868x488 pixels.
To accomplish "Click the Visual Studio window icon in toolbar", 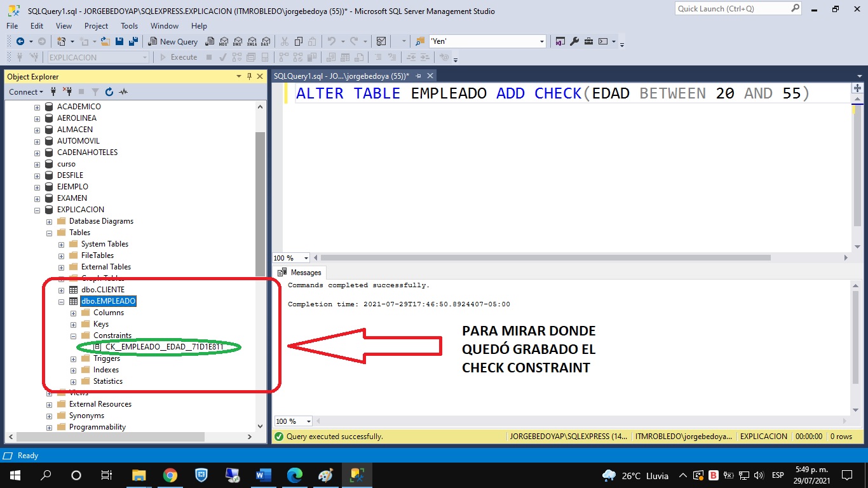I will 560,41.
